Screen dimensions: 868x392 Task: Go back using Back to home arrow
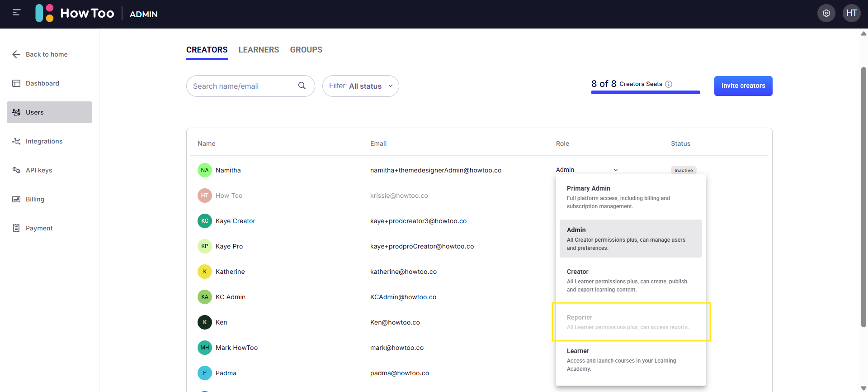[16, 54]
